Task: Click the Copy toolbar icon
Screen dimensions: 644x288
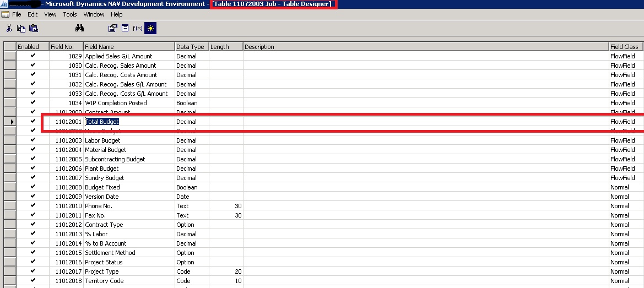Action: tap(21, 28)
